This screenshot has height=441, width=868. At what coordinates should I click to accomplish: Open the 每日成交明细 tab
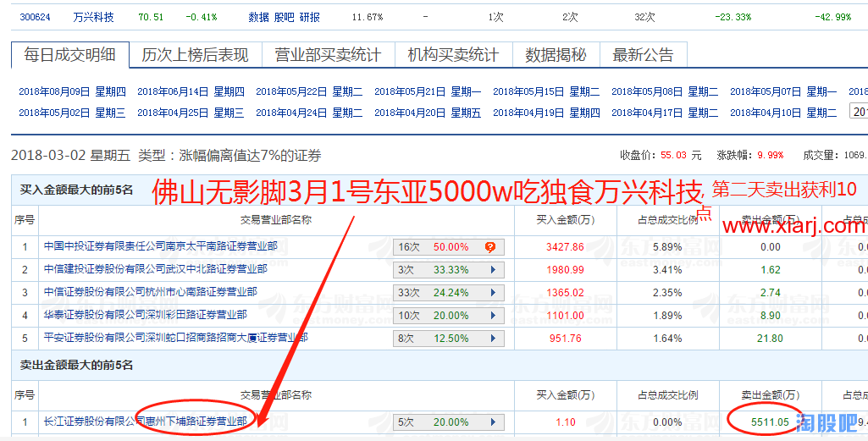[69, 55]
